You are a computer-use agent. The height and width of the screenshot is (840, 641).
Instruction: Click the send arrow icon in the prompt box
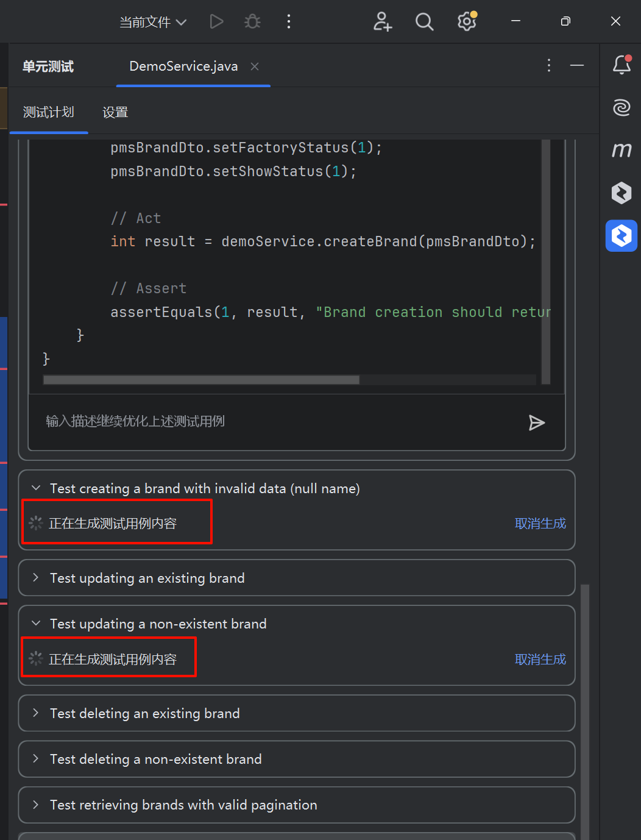tap(536, 422)
